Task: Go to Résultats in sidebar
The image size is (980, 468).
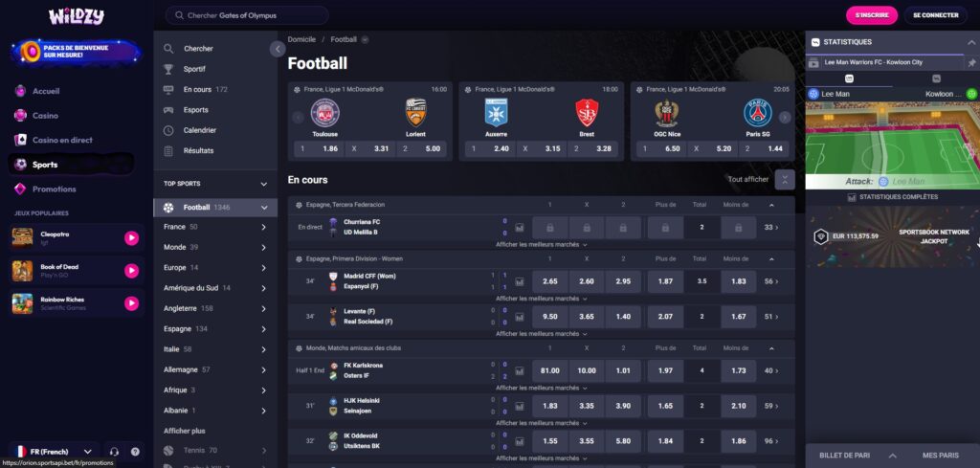Action: point(198,150)
